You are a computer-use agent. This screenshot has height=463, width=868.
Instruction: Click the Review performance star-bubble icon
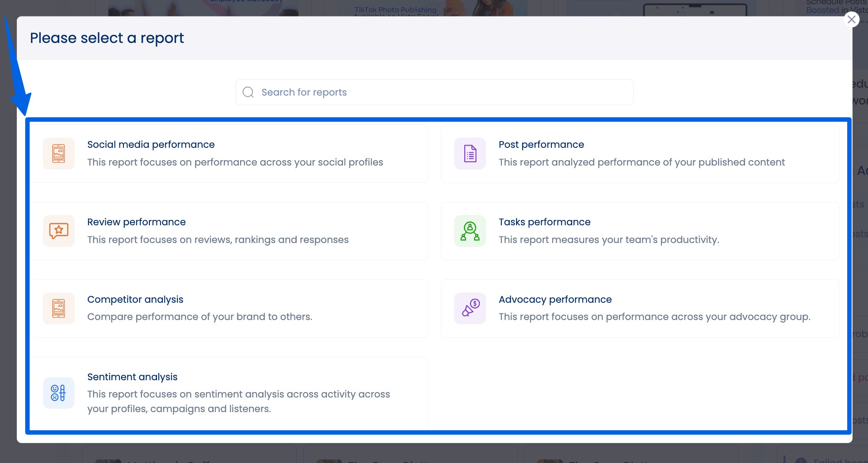tap(59, 231)
